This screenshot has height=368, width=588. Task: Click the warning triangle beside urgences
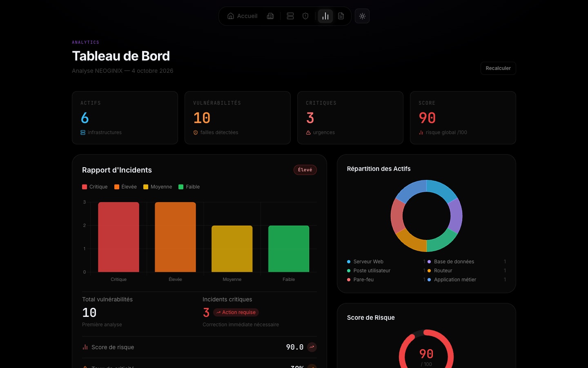(x=308, y=132)
